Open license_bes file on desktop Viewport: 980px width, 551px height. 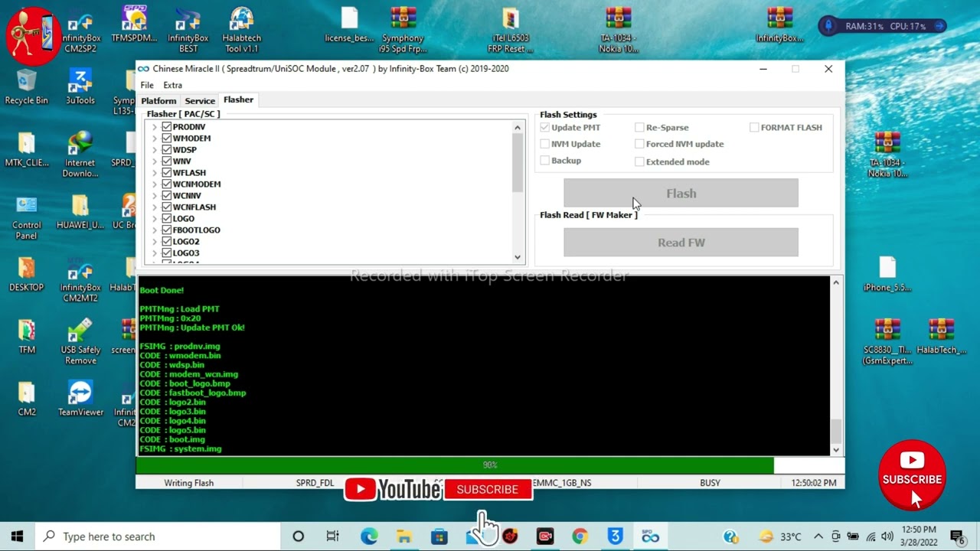tap(349, 25)
